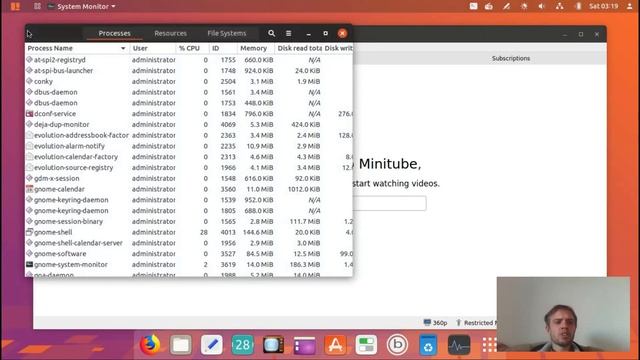
Task: Sort processes by Memory column
Action: (256, 49)
